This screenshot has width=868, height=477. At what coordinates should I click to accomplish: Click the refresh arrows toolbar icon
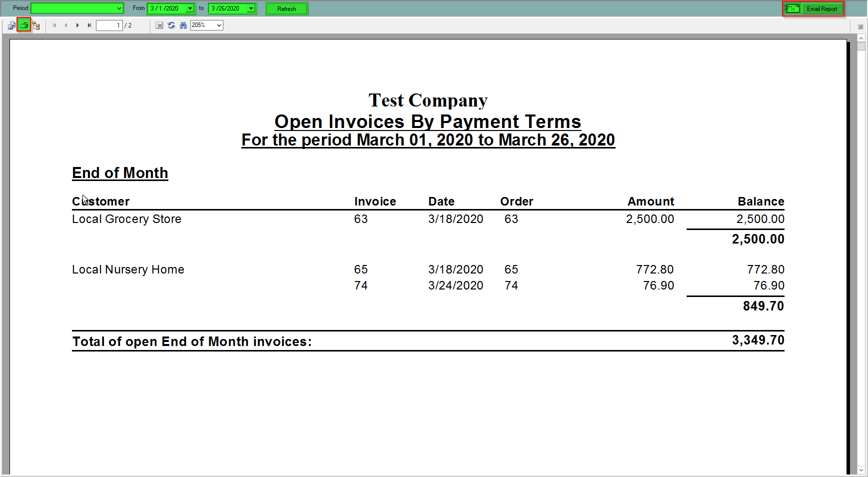click(171, 25)
